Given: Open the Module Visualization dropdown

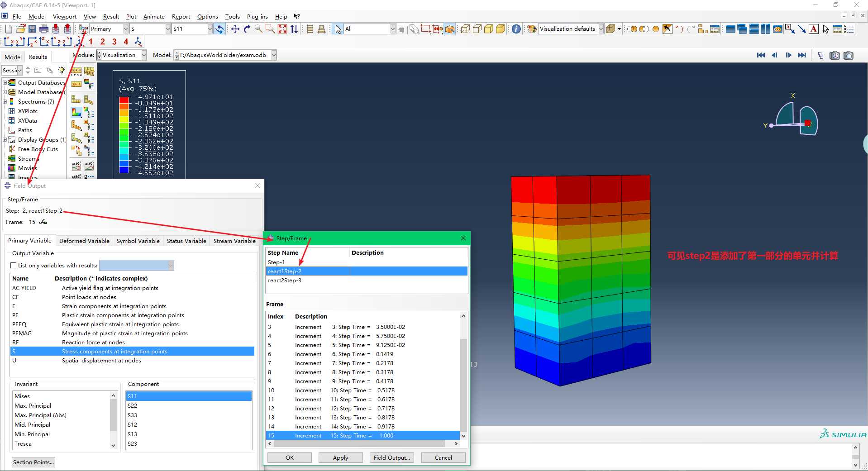Looking at the screenshot, I should [144, 55].
